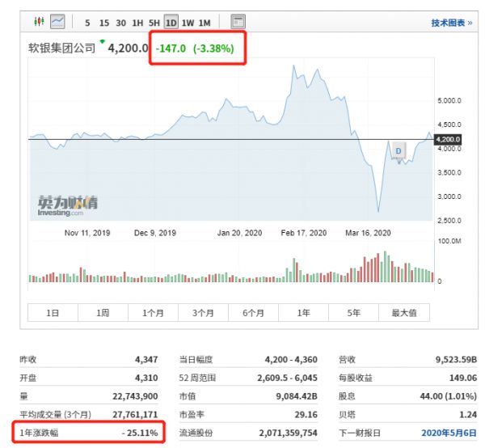
Task: Select the area line chart icon
Action: click(x=57, y=22)
